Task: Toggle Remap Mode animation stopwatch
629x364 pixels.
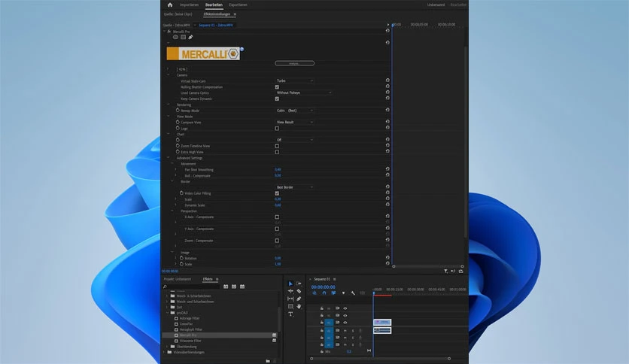Action: tap(178, 111)
